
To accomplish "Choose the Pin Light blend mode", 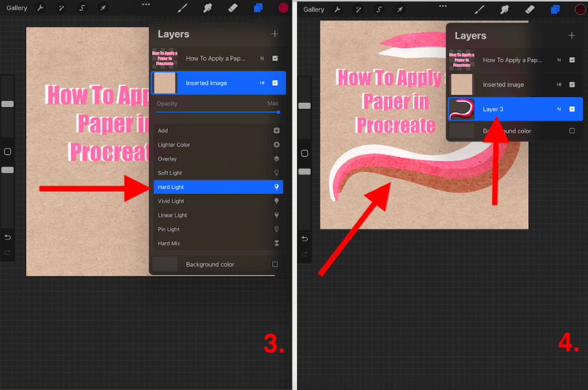I will point(218,229).
